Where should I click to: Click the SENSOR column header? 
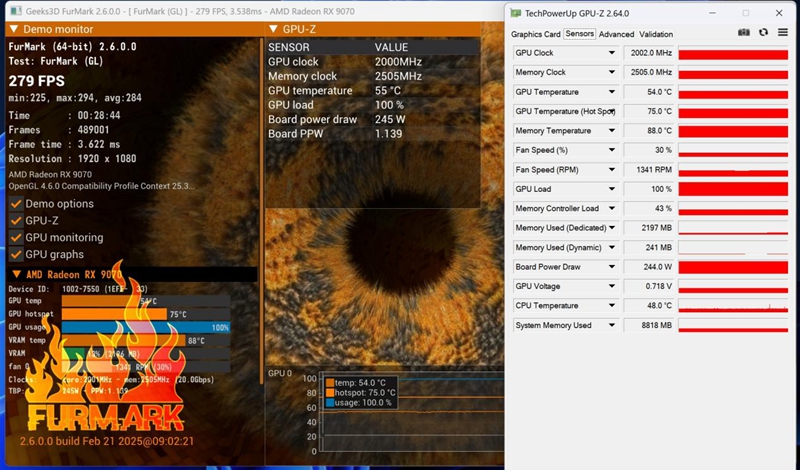(x=289, y=47)
